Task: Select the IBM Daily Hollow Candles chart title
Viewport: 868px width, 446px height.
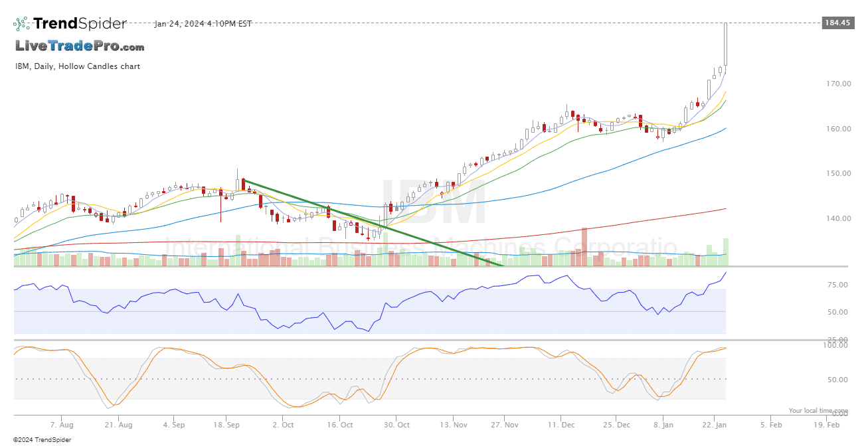Action: click(78, 66)
